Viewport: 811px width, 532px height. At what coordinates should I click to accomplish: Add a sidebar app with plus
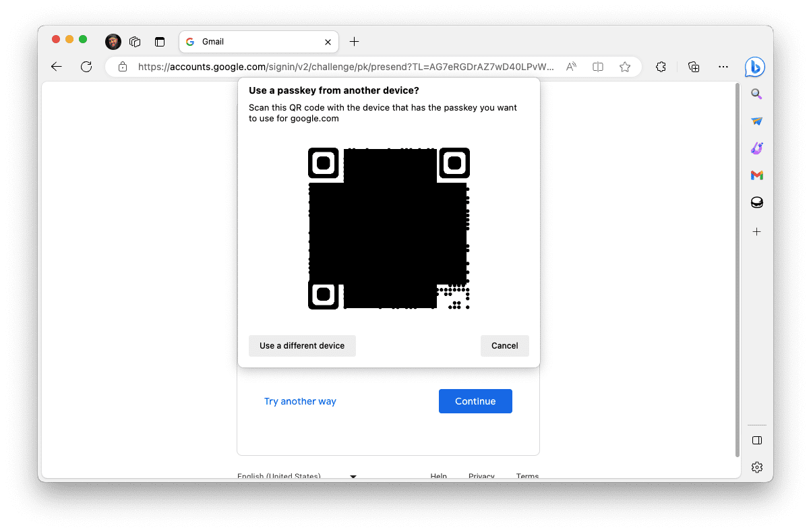(x=756, y=231)
